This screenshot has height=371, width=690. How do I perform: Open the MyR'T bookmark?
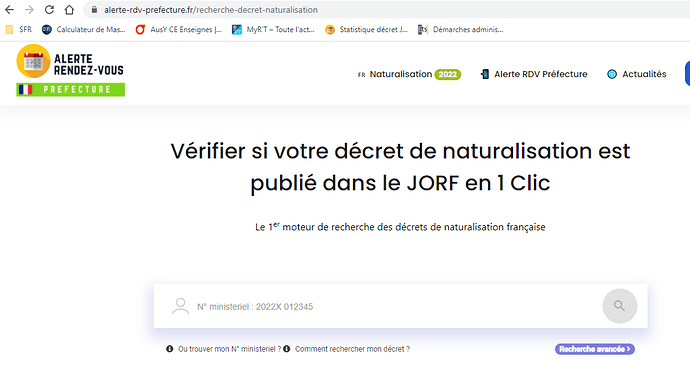click(x=273, y=29)
